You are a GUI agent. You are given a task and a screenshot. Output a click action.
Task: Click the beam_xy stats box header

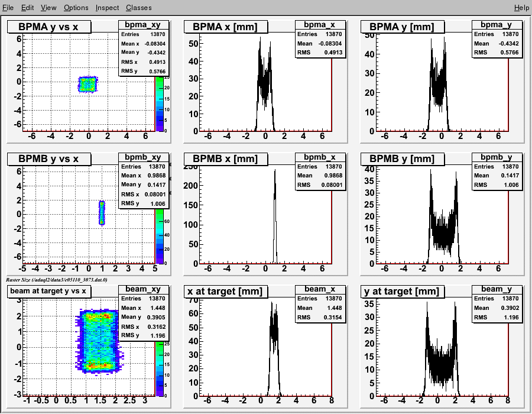pyautogui.click(x=143, y=289)
